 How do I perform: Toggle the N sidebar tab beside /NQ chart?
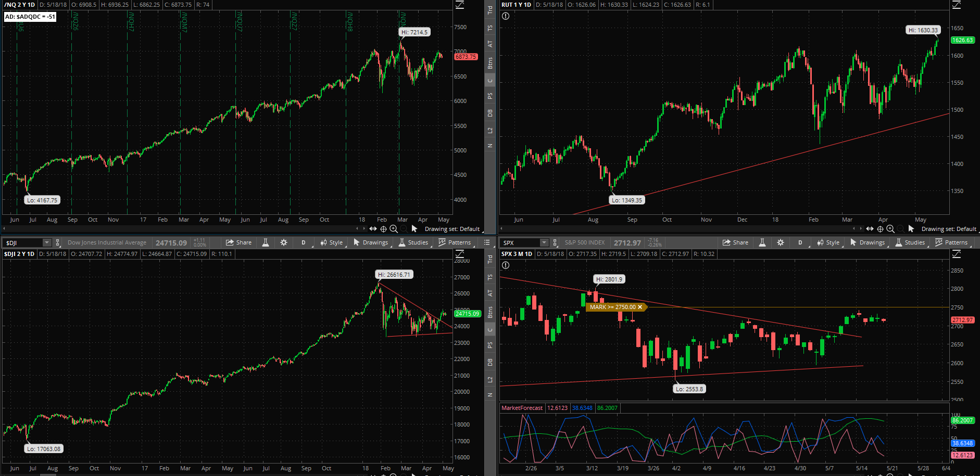pos(490,146)
